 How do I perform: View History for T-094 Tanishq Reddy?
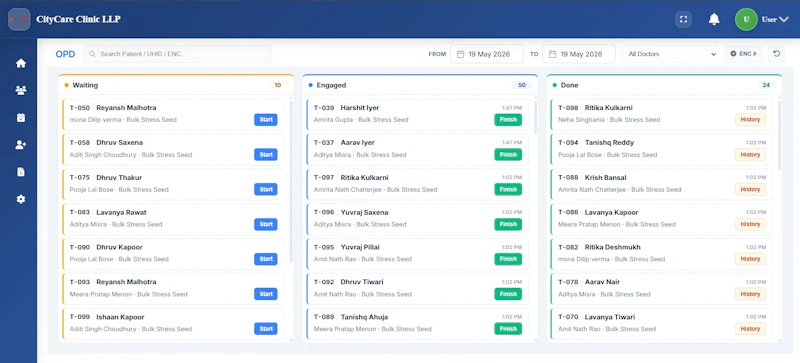[x=751, y=155]
